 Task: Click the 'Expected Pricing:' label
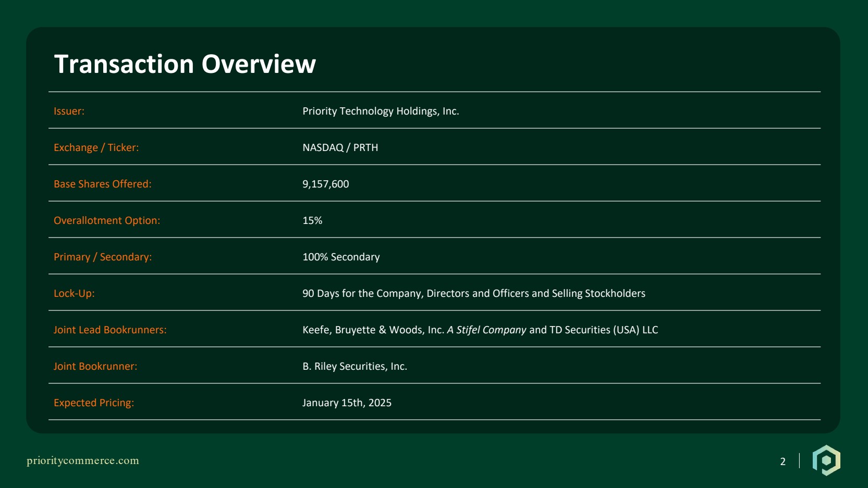[x=94, y=403]
